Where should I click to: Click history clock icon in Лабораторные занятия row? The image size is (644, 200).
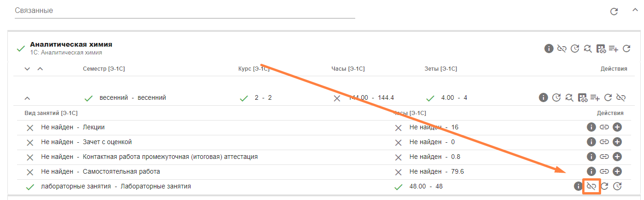617,187
